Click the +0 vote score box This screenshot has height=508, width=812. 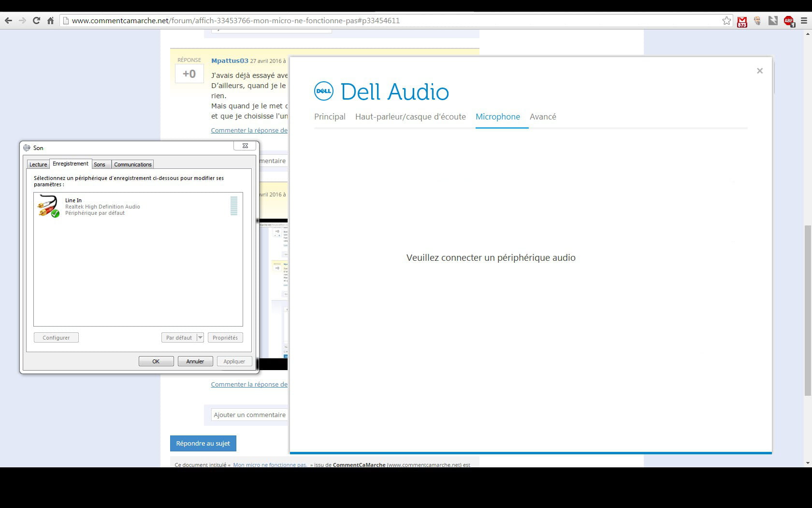(x=189, y=74)
